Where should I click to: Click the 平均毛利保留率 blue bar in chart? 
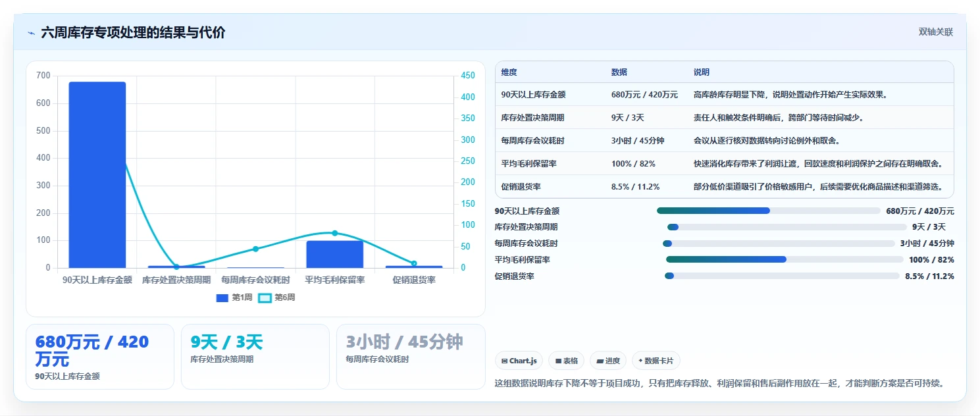click(335, 254)
